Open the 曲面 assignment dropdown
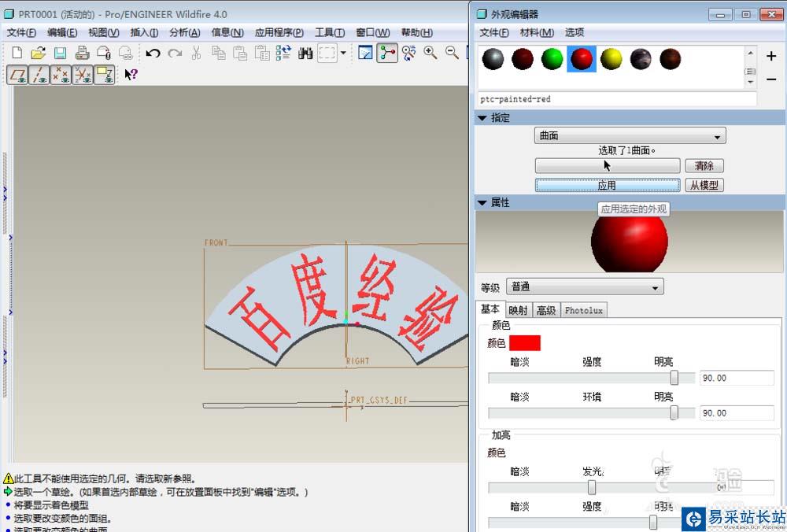787x532 pixels. pyautogui.click(x=630, y=136)
